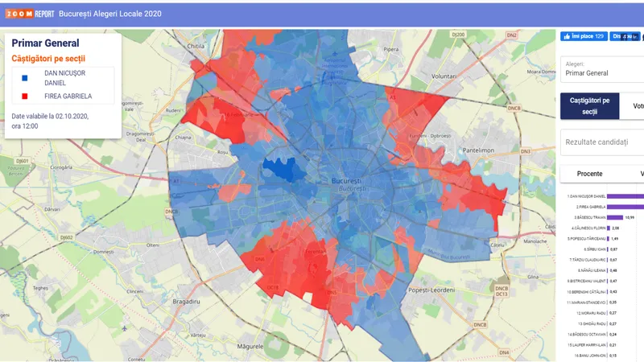
Task: Click the DN4 road shield on map
Action: click(x=504, y=352)
